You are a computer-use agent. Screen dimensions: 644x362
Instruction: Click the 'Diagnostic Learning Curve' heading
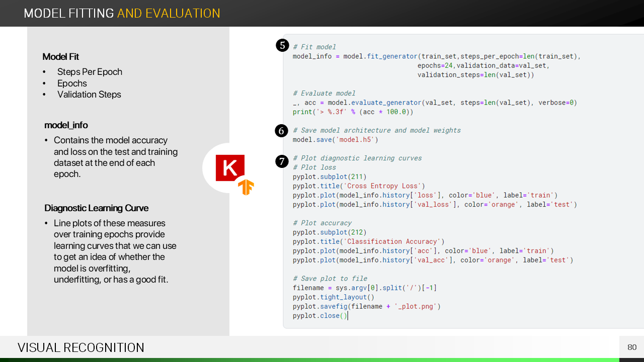96,208
